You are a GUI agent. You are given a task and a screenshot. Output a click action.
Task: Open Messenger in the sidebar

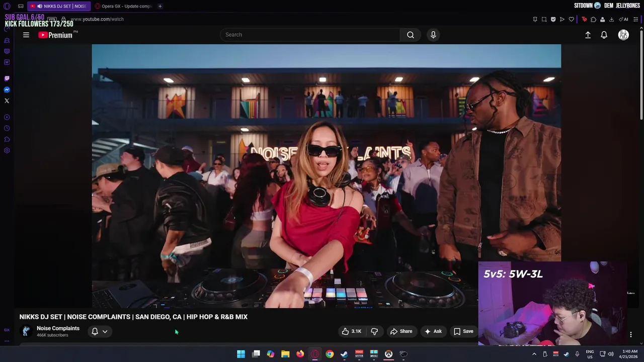(x=7, y=89)
